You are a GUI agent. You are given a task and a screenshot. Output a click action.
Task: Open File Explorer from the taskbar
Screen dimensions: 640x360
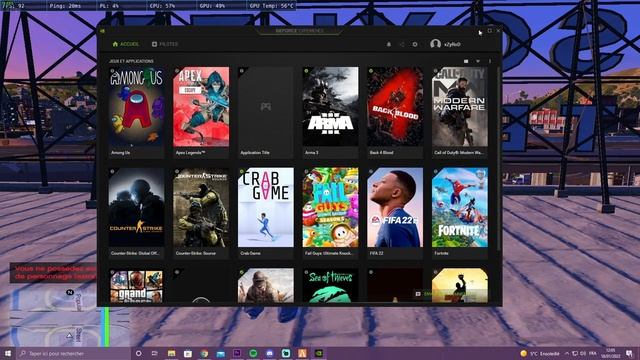171,353
